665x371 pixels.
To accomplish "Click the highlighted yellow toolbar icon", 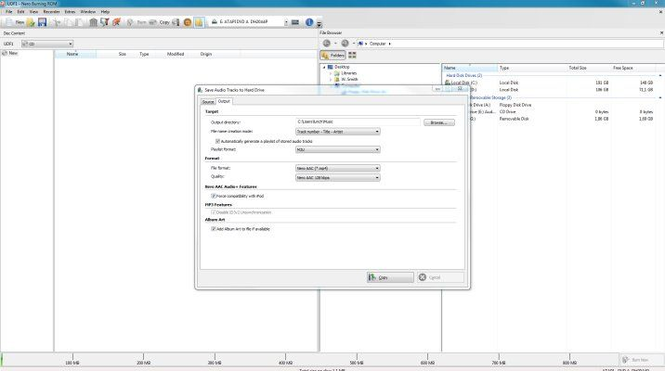I will tap(199, 22).
